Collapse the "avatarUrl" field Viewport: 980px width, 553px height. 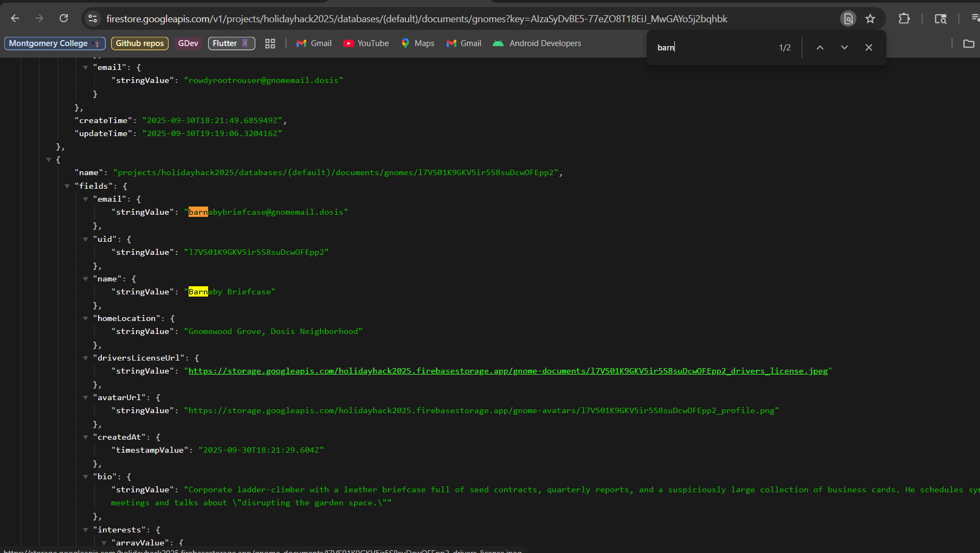86,397
